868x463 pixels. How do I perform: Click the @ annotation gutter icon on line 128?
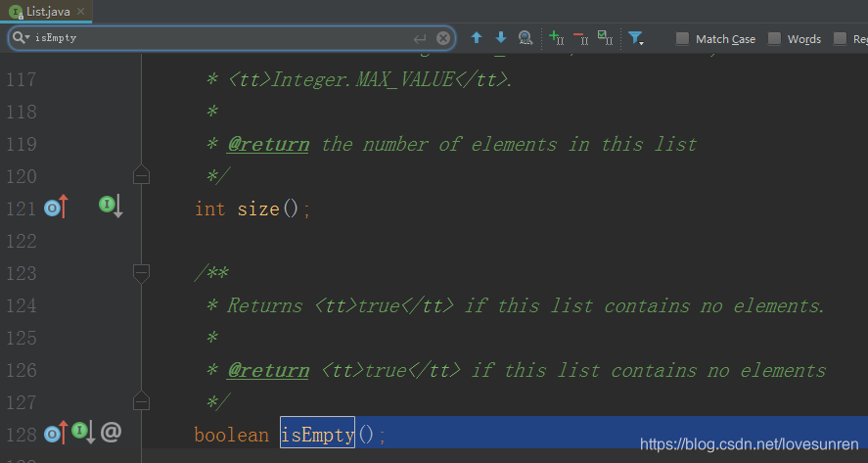(x=111, y=432)
